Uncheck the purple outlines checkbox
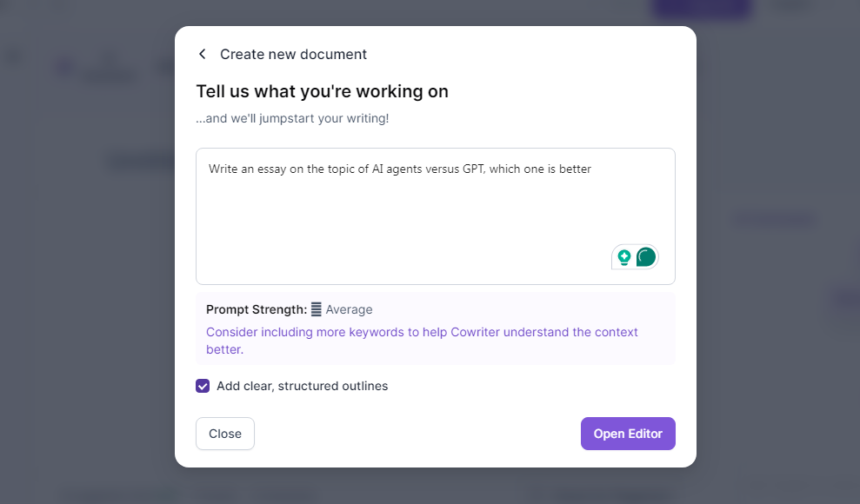 click(x=203, y=386)
